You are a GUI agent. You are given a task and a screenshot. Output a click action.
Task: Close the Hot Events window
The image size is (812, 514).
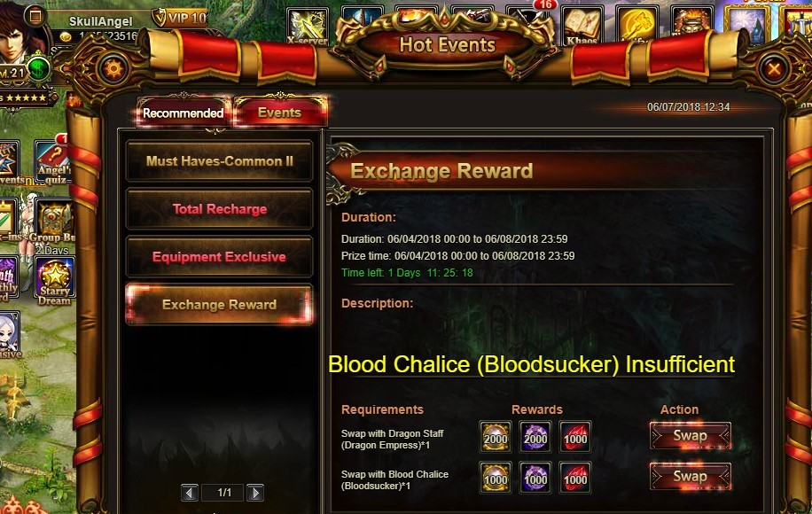tap(774, 69)
